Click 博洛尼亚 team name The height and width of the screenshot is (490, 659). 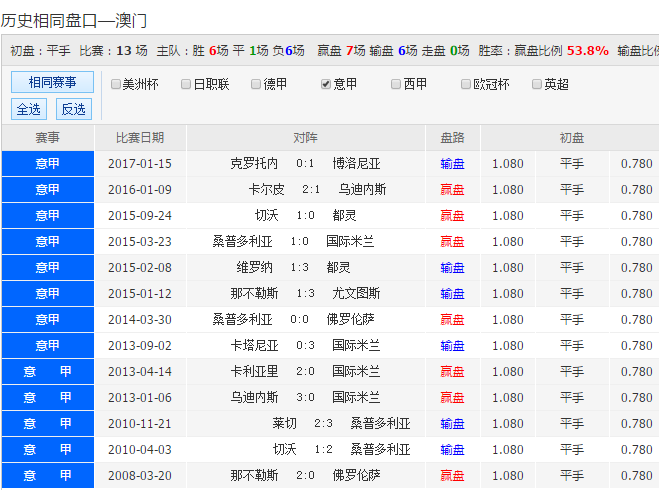[x=356, y=163]
